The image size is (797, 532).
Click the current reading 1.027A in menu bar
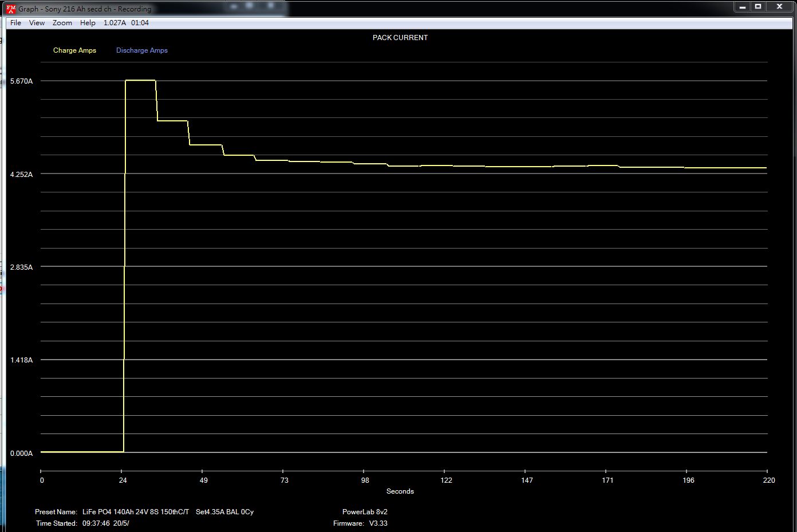pyautogui.click(x=115, y=23)
